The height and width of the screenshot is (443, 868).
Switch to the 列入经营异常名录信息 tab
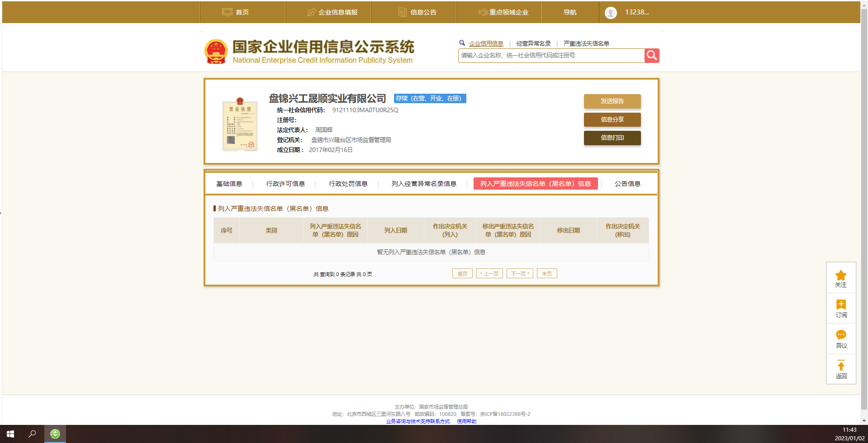click(424, 184)
